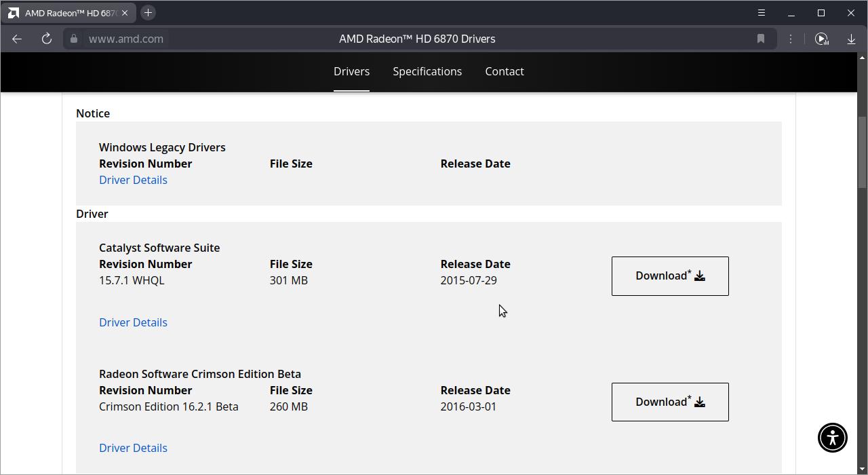Reload the AMD drivers page
This screenshot has height=475, width=868.
pyautogui.click(x=47, y=39)
